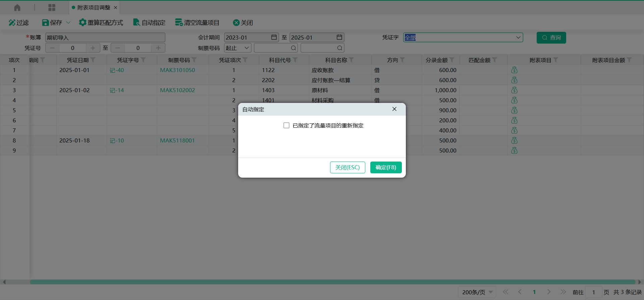
Task: Check 已指定了流量项目的重新指定 checkbox
Action: click(x=286, y=125)
